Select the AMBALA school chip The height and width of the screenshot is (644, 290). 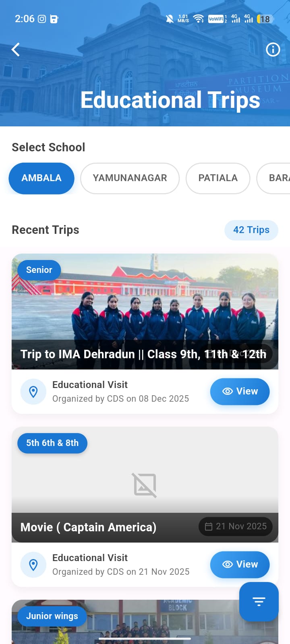41,178
